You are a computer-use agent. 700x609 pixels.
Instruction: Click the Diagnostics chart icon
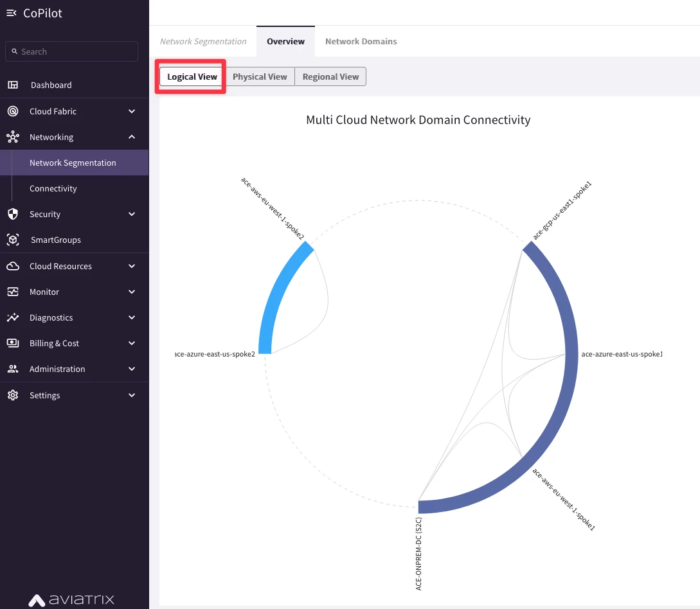[x=13, y=317]
